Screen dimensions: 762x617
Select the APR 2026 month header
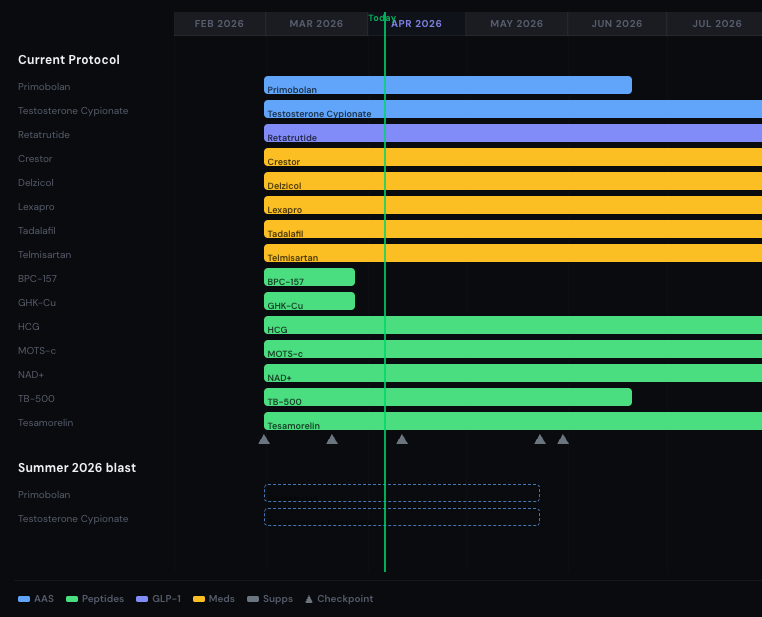[416, 24]
